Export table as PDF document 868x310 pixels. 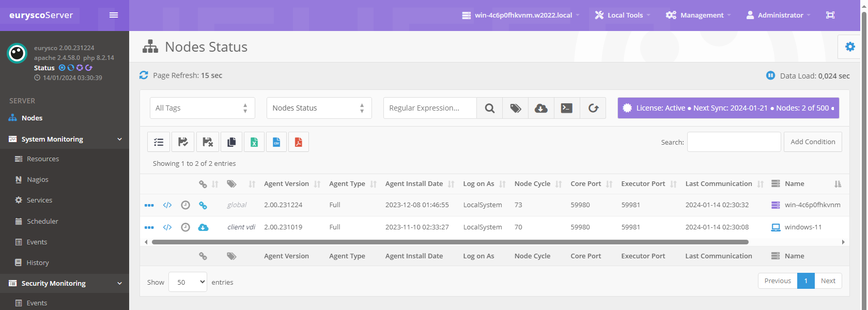pyautogui.click(x=299, y=142)
